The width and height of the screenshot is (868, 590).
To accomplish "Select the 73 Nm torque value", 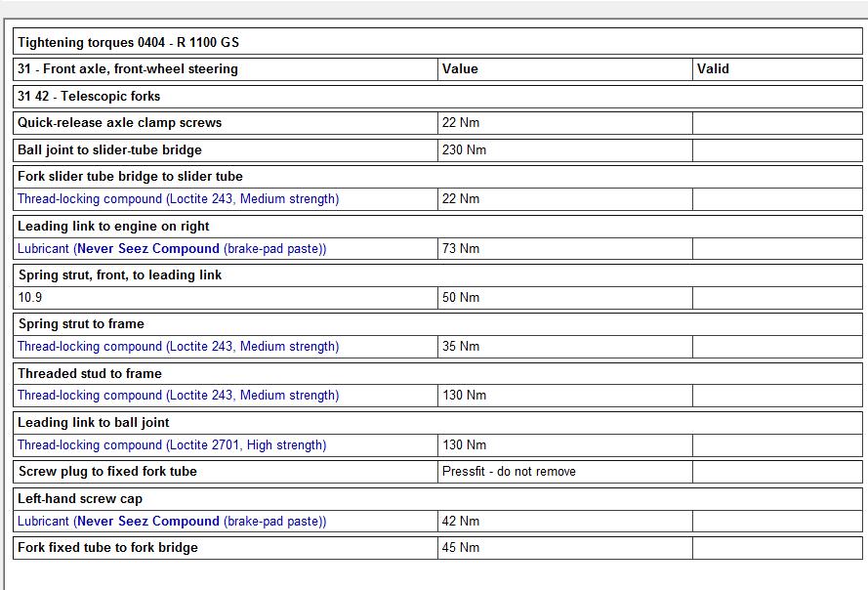I will [x=461, y=249].
